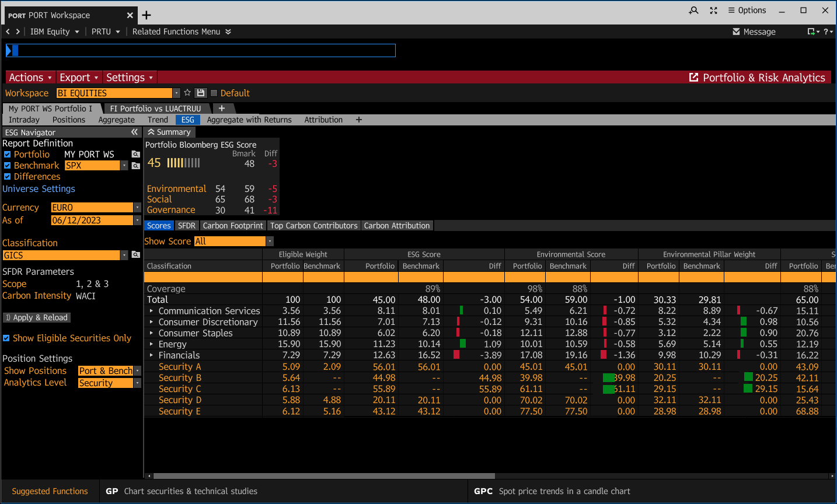The width and height of the screenshot is (837, 504).
Task: Open the Related Functions Menu
Action: coord(182,32)
